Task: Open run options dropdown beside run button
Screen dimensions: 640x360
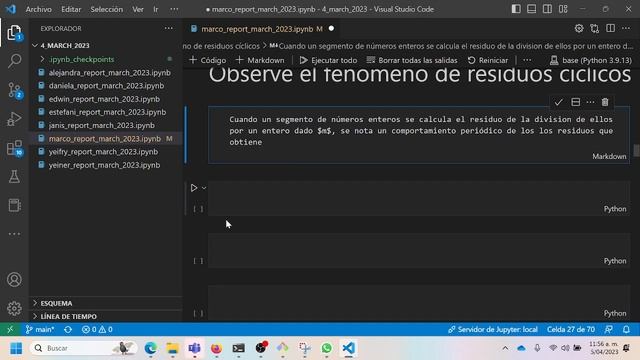Action: click(x=204, y=188)
